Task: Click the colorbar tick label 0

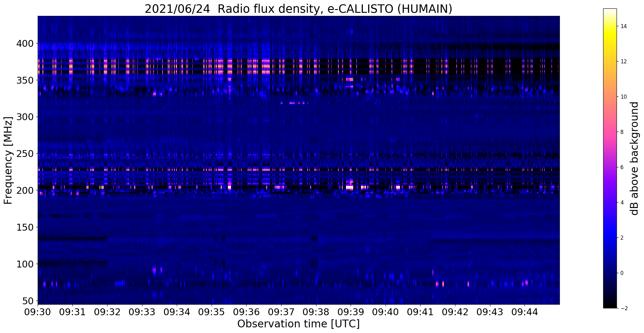Action: (622, 273)
